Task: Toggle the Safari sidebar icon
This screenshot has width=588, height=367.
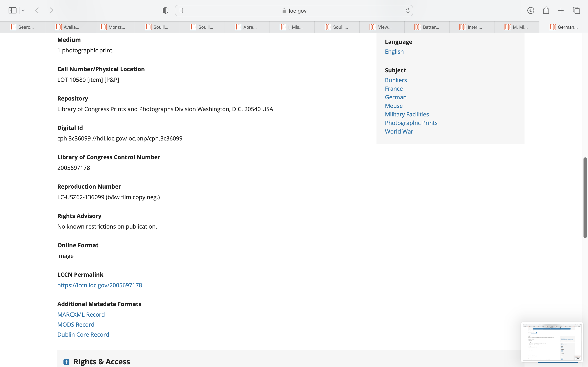Action: tap(12, 10)
